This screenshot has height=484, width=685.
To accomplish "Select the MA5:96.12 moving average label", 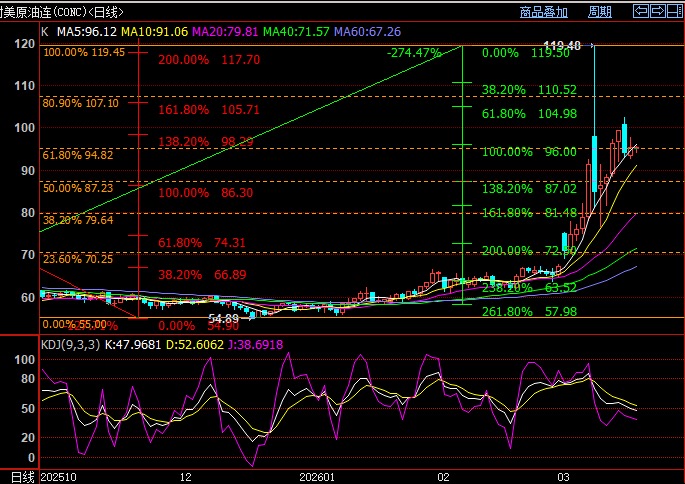I will [85, 31].
